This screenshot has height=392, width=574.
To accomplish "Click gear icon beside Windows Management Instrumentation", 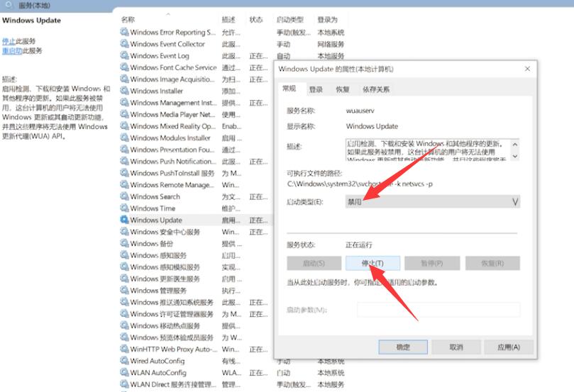I will point(124,102).
